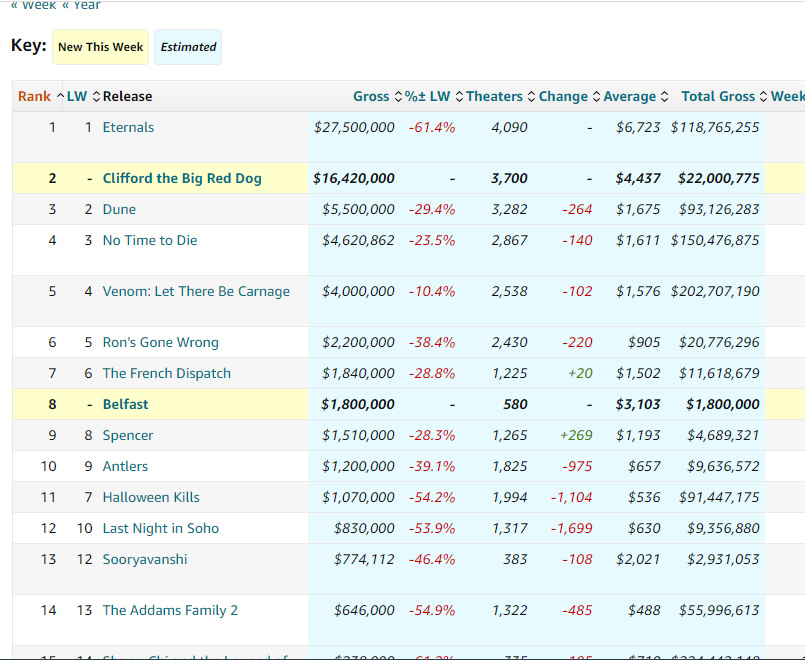
Task: Open the Spencer release link
Action: [128, 435]
